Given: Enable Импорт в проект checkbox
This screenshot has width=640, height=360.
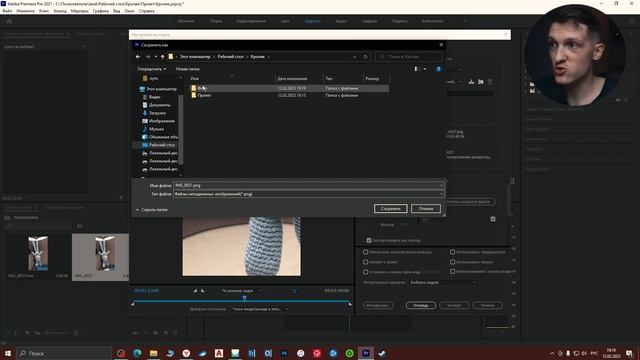Looking at the screenshot, I should [x=366, y=262].
